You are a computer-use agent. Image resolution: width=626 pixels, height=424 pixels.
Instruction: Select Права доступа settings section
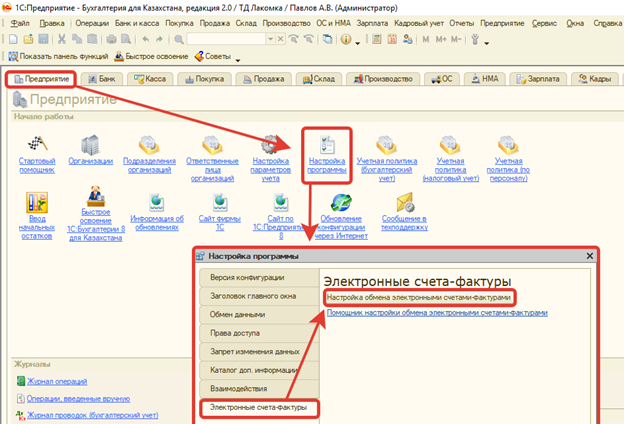(259, 333)
